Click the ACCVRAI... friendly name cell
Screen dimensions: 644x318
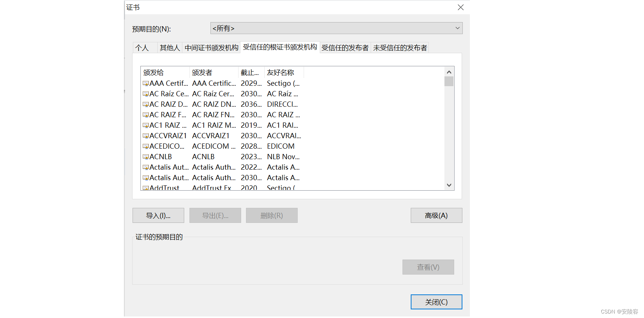tap(284, 136)
